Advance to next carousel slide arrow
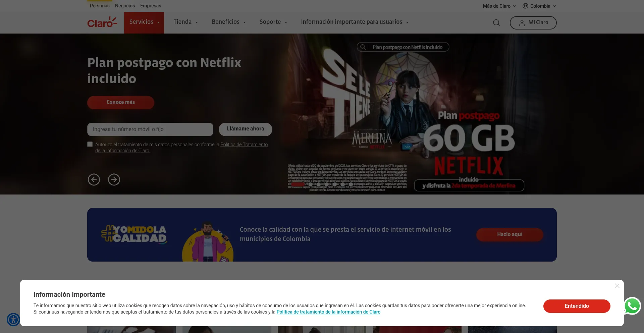The width and height of the screenshot is (644, 333). [x=114, y=180]
